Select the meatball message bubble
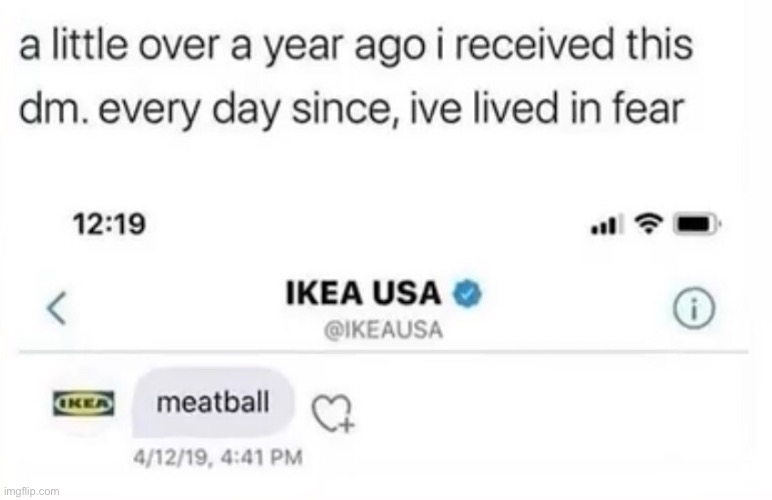The image size is (772, 500). (213, 403)
